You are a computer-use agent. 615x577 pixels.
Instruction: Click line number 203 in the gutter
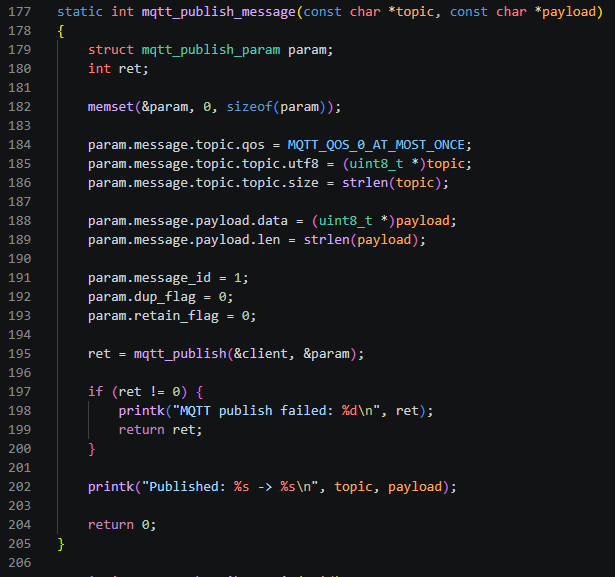[x=20, y=506]
